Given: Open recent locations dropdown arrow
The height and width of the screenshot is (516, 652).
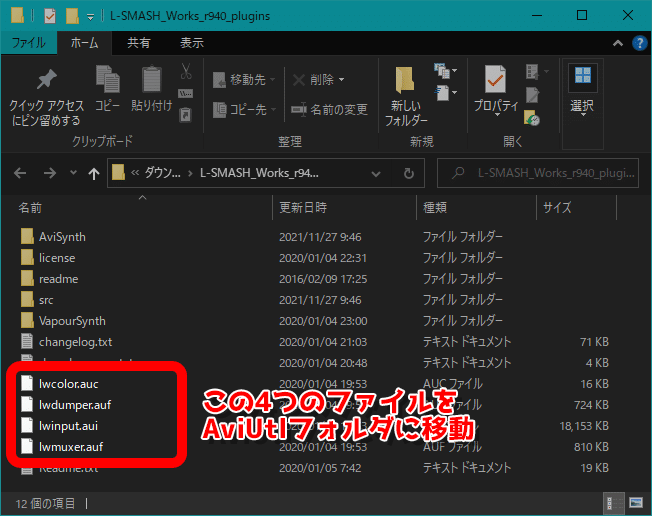Looking at the screenshot, I should tap(73, 173).
